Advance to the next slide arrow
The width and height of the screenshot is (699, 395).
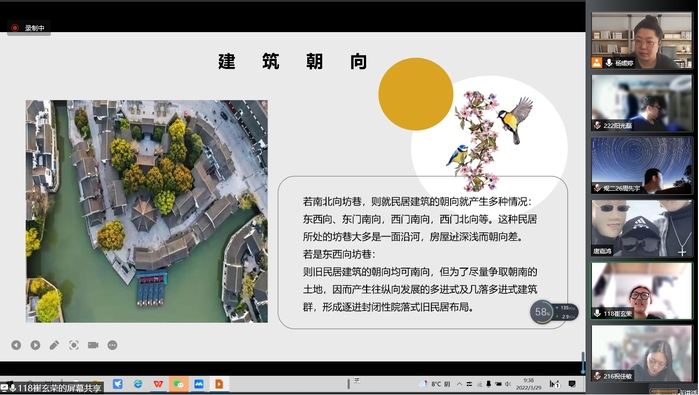(x=35, y=345)
